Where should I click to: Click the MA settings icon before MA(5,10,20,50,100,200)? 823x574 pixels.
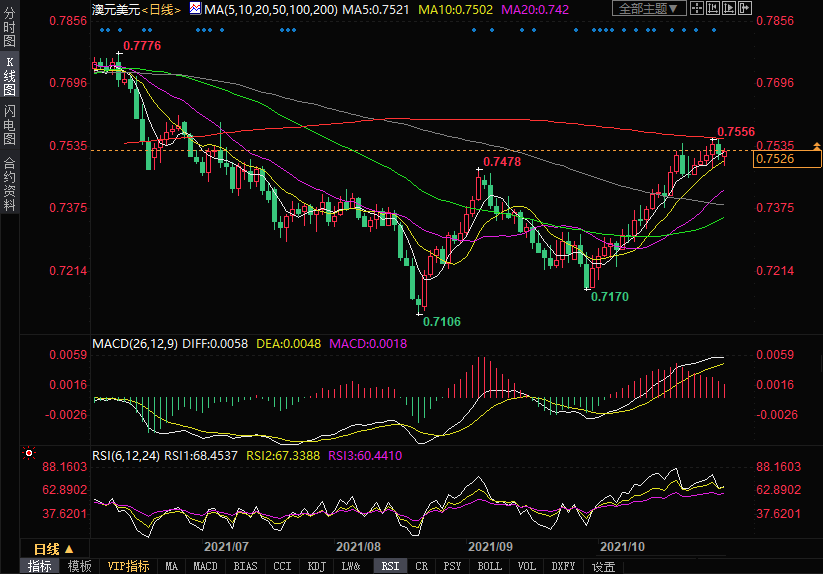pyautogui.click(x=194, y=9)
